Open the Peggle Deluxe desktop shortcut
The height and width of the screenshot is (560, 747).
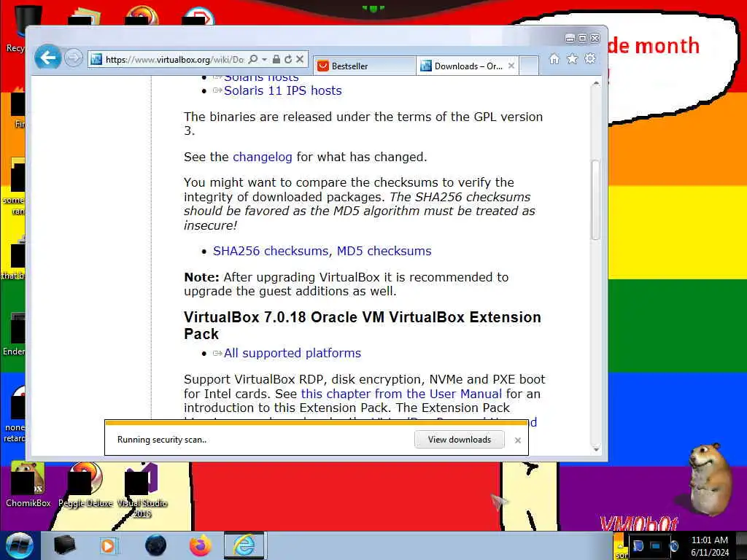(x=86, y=485)
